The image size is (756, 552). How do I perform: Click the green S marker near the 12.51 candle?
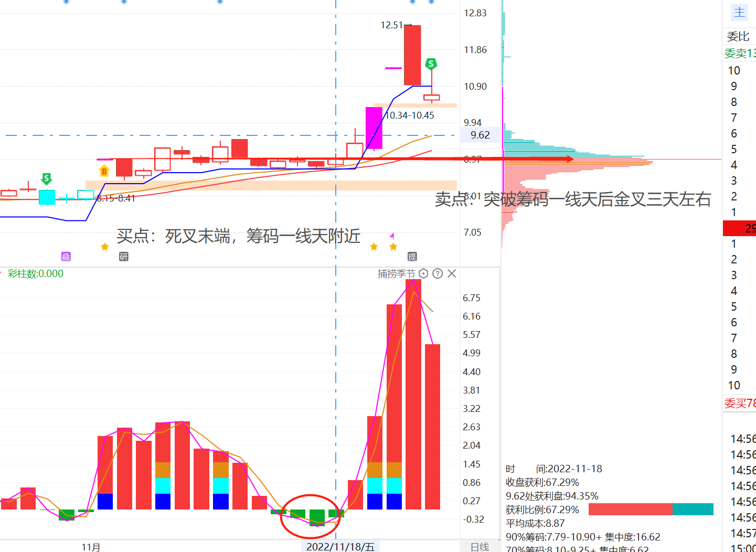coord(431,64)
